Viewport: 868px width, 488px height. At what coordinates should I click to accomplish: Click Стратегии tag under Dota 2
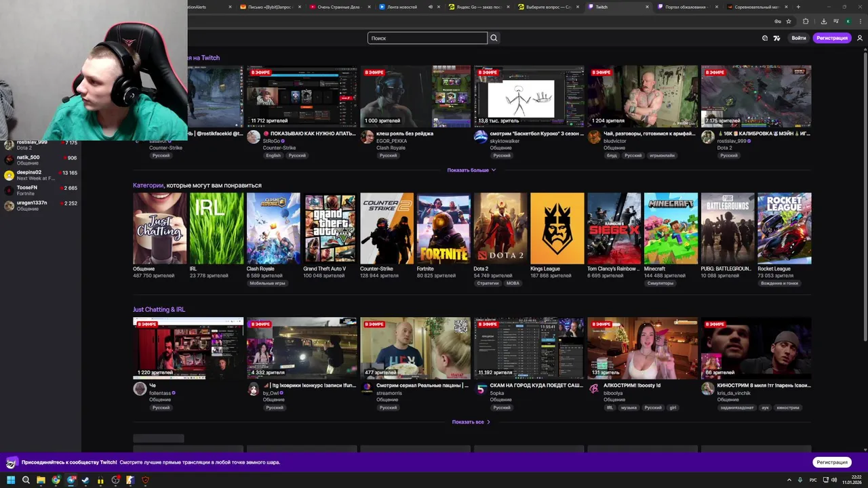click(488, 283)
